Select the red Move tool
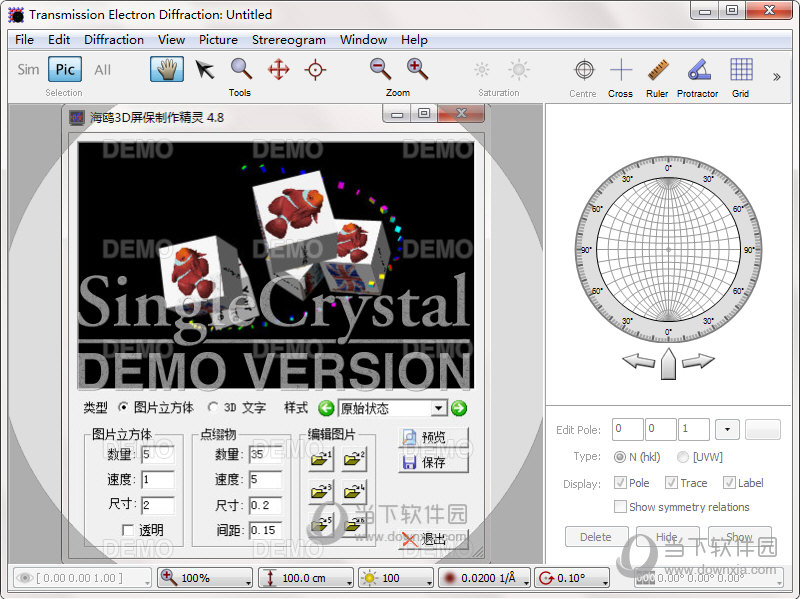The image size is (801, 599). click(x=278, y=69)
